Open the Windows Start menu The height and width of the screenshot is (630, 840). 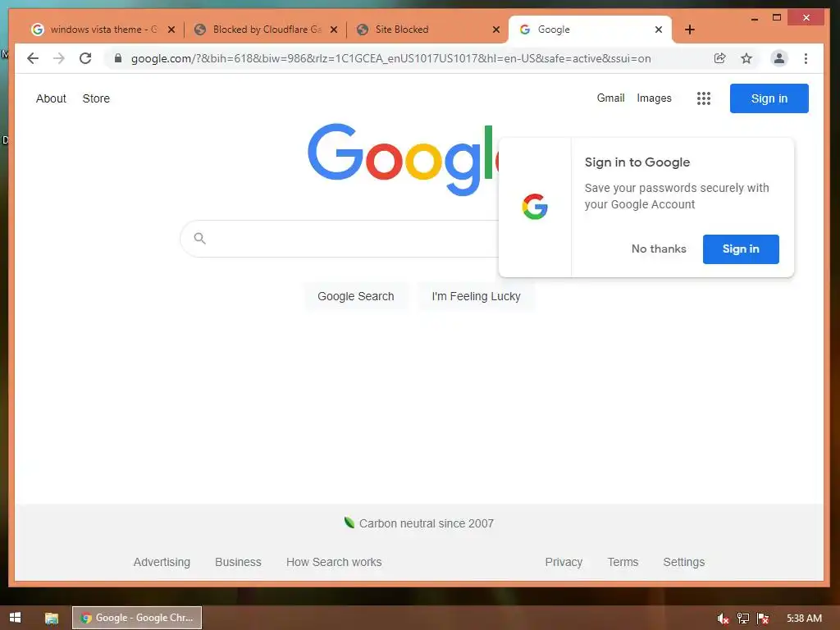pyautogui.click(x=15, y=618)
